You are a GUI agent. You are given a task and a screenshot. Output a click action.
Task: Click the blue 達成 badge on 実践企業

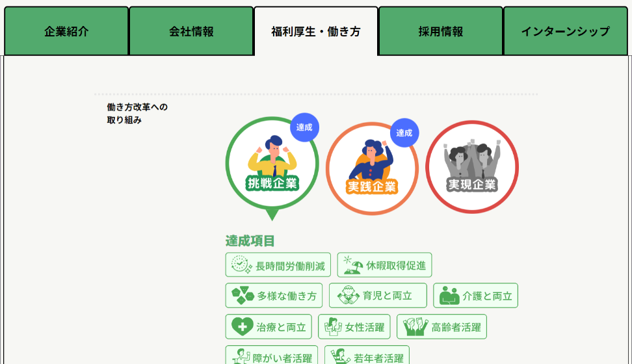404,133
